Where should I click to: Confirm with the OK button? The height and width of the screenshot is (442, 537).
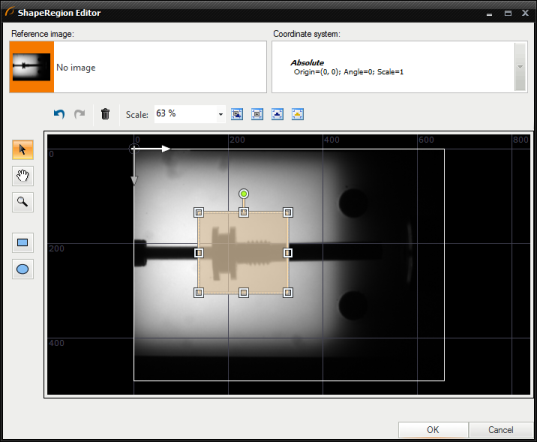pos(433,430)
